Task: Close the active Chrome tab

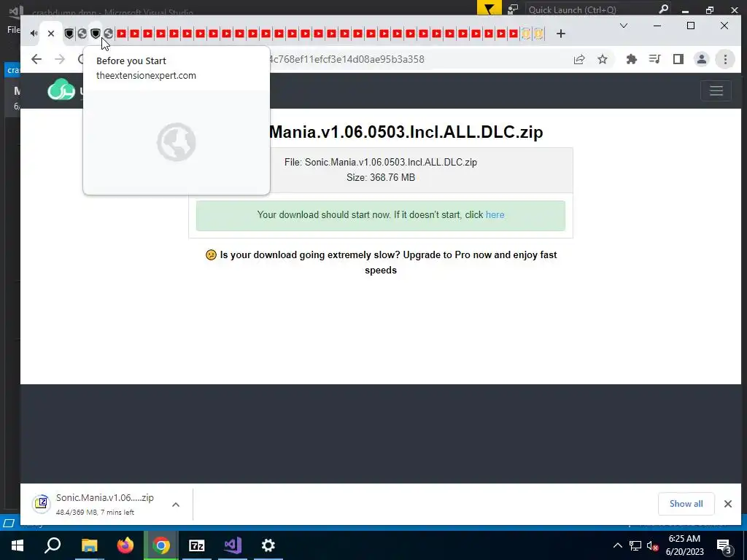Action: pyautogui.click(x=51, y=34)
